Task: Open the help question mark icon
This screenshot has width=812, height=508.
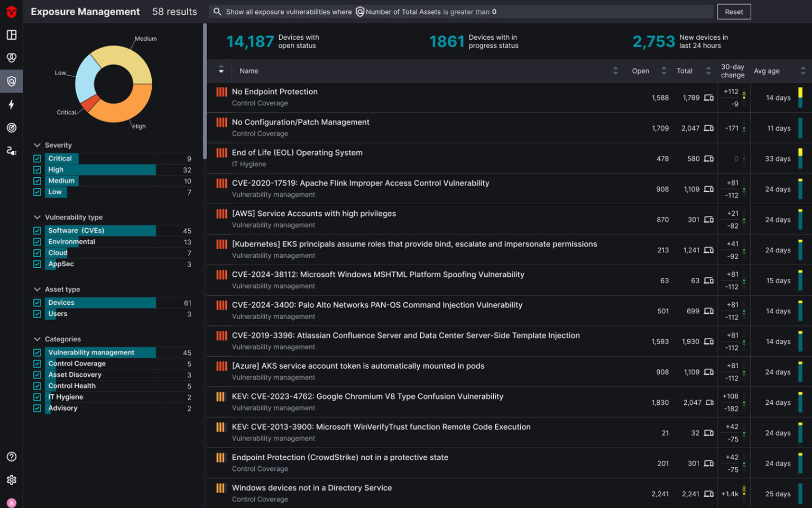Action: (x=11, y=457)
